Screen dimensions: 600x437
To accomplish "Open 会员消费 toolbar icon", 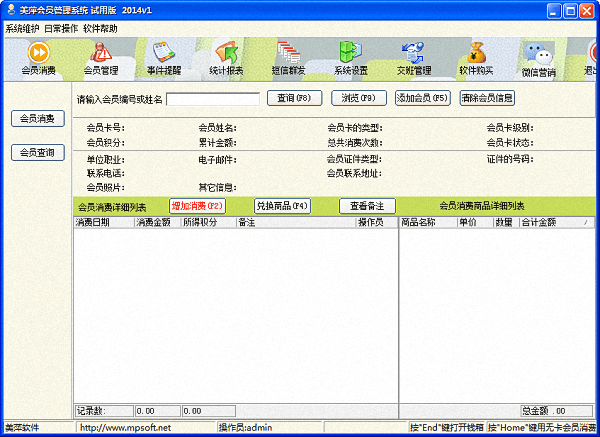I will pyautogui.click(x=38, y=58).
